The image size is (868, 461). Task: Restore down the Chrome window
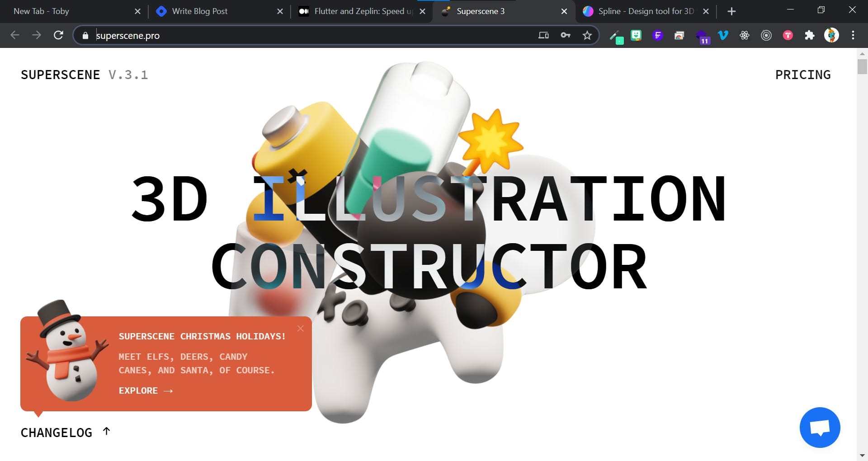point(821,10)
